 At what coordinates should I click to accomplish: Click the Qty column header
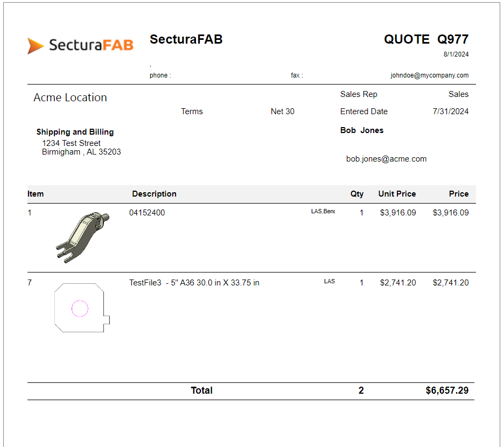(x=357, y=194)
